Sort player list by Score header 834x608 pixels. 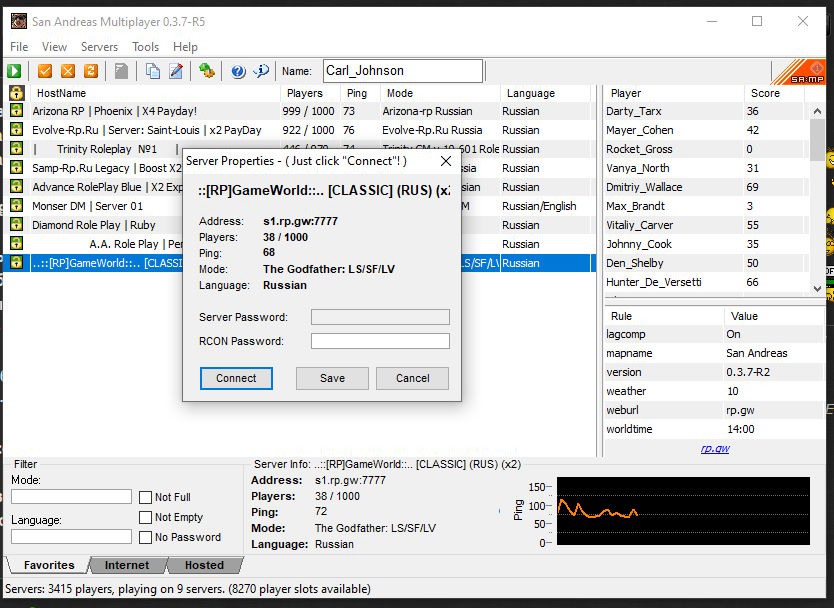(774, 93)
